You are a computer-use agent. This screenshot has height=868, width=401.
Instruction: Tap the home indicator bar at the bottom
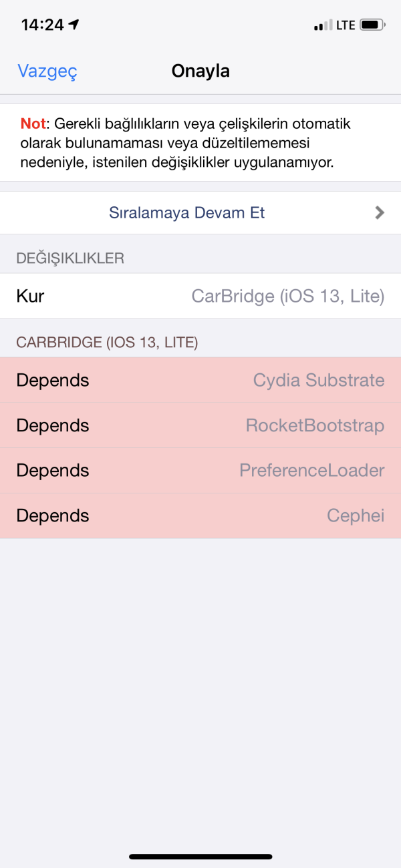[200, 856]
